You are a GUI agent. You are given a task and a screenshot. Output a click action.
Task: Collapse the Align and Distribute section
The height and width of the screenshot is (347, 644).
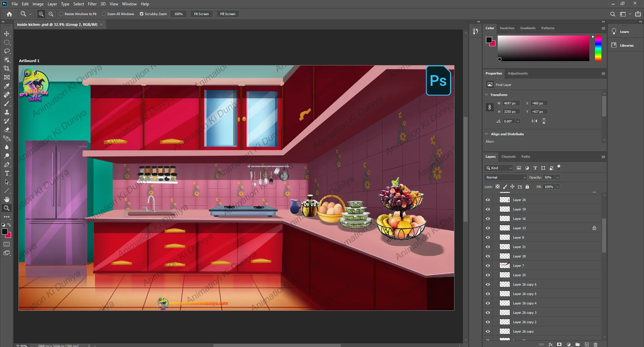[487, 134]
